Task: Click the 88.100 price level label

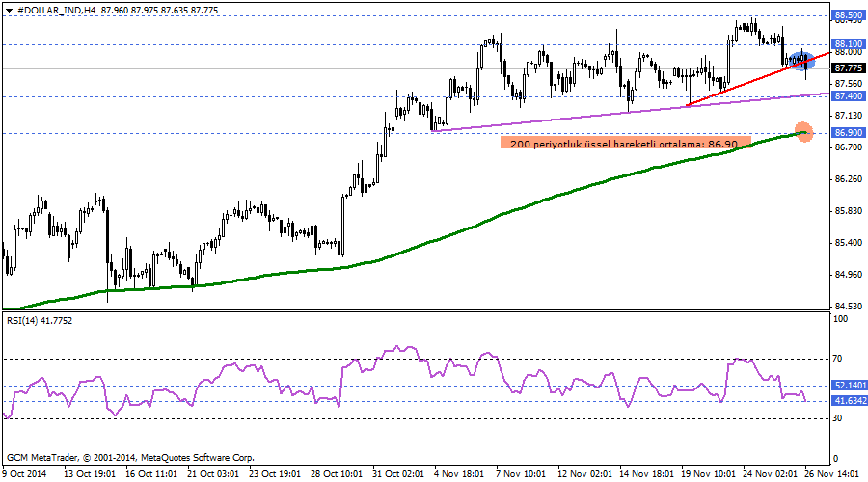Action: 848,44
